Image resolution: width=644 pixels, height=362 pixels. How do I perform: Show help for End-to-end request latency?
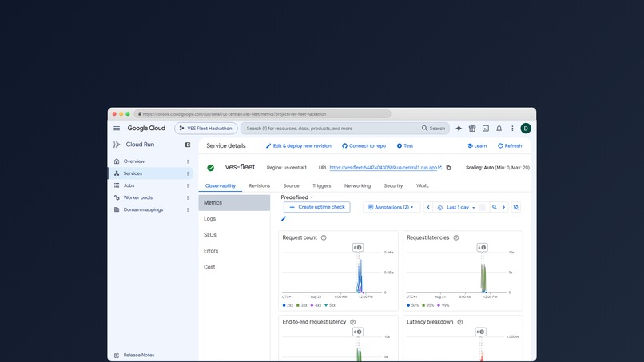[x=353, y=322]
